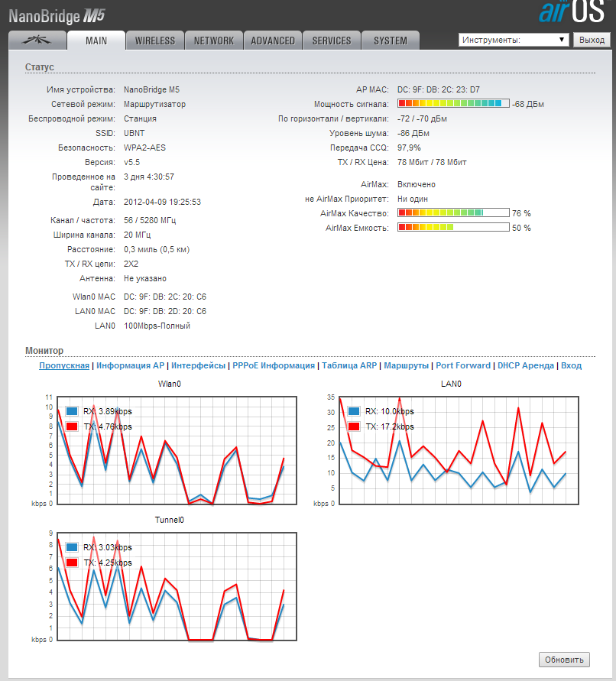Go to the SERVICES tab

(332, 41)
